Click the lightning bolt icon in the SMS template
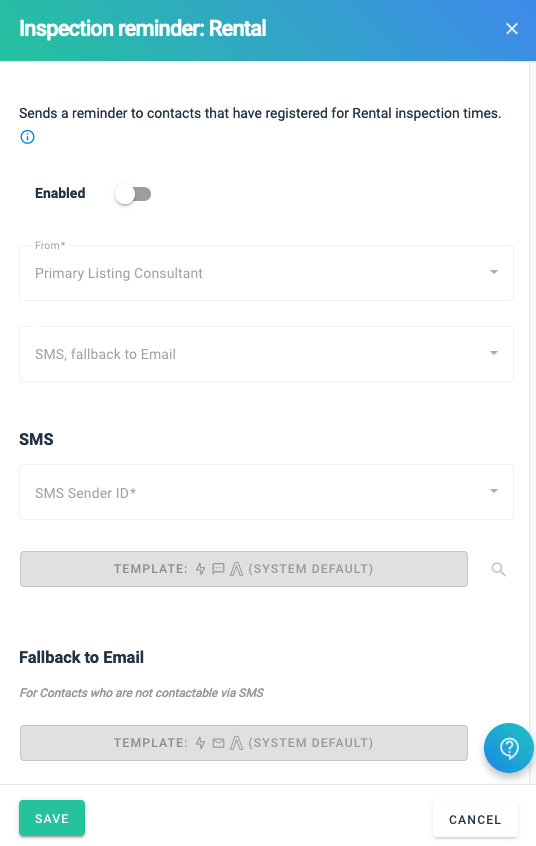The height and width of the screenshot is (846, 536). [201, 569]
